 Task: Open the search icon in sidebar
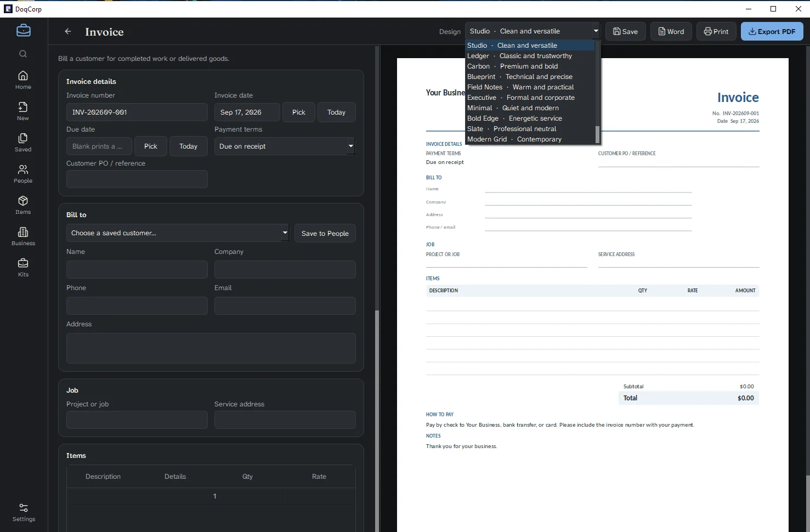(x=23, y=54)
